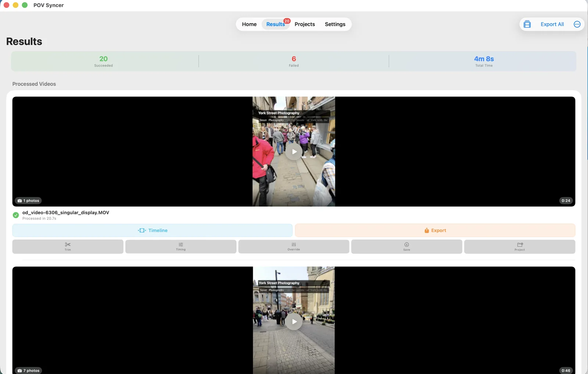
Task: Click the Processed Videos heading
Action: point(34,84)
